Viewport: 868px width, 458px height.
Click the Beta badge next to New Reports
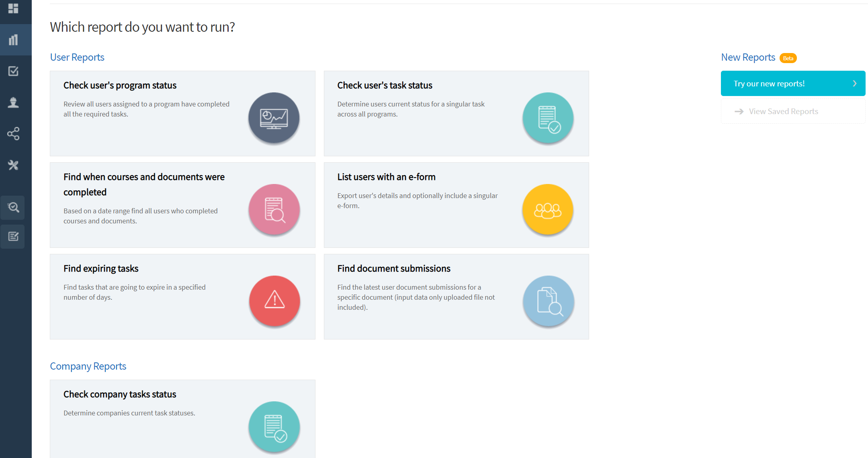[x=788, y=58]
